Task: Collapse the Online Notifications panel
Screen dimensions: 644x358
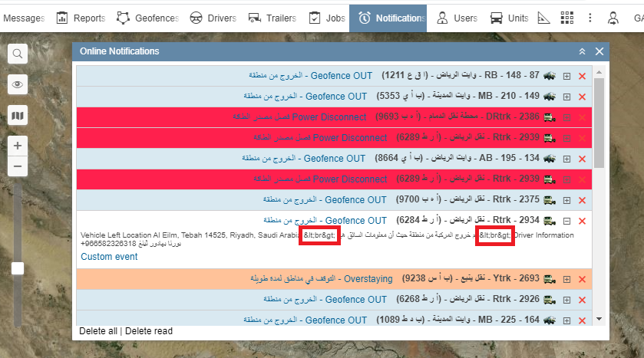Action: 582,51
